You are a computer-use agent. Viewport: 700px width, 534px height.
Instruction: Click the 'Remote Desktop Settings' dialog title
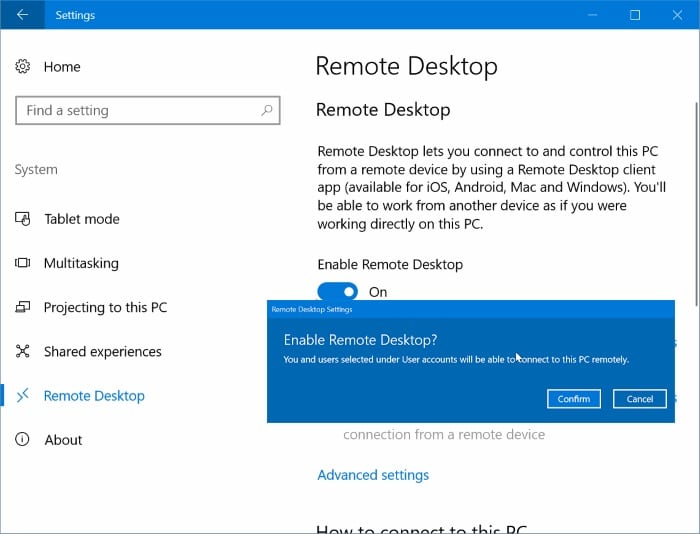(312, 309)
